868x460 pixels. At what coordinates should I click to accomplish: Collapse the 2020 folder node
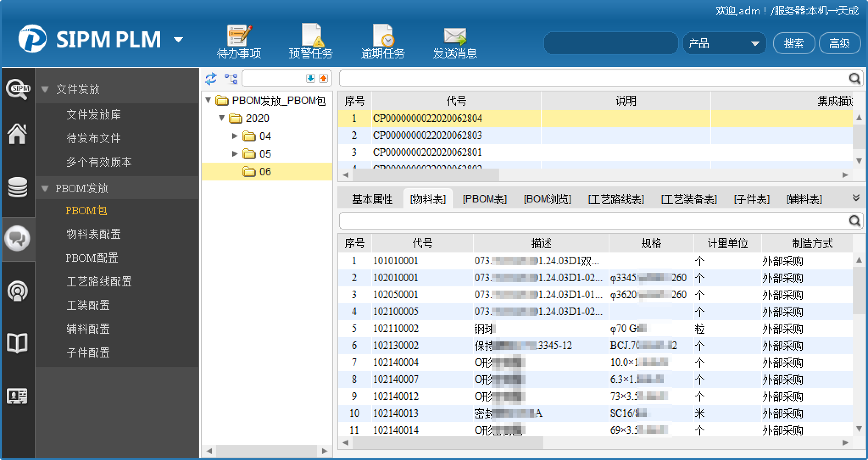coord(222,118)
